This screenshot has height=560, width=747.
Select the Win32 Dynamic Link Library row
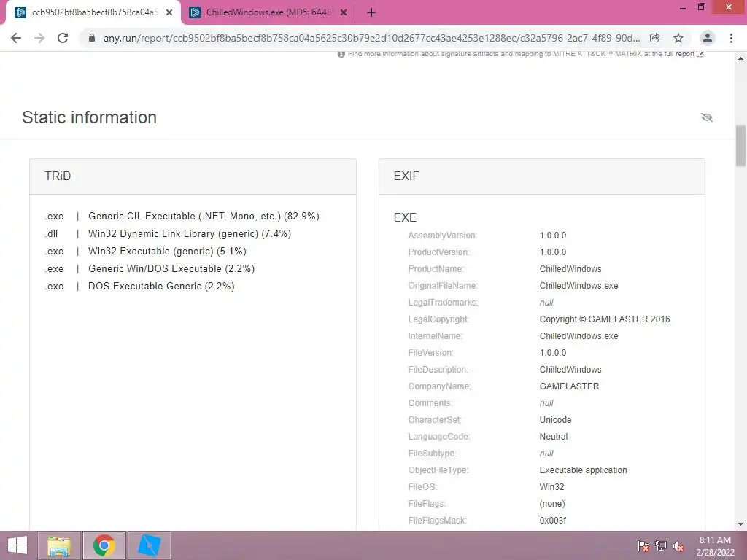coord(168,234)
